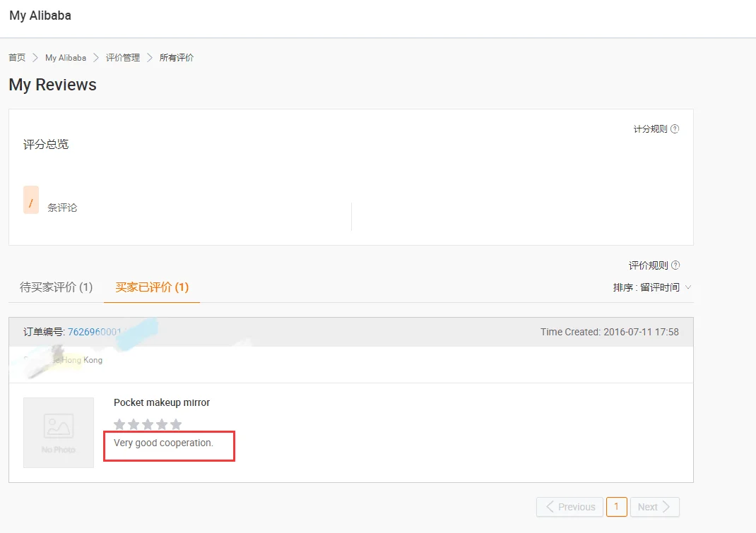756x533 pixels.
Task: Click the Next button's right arrow
Action: 666,507
